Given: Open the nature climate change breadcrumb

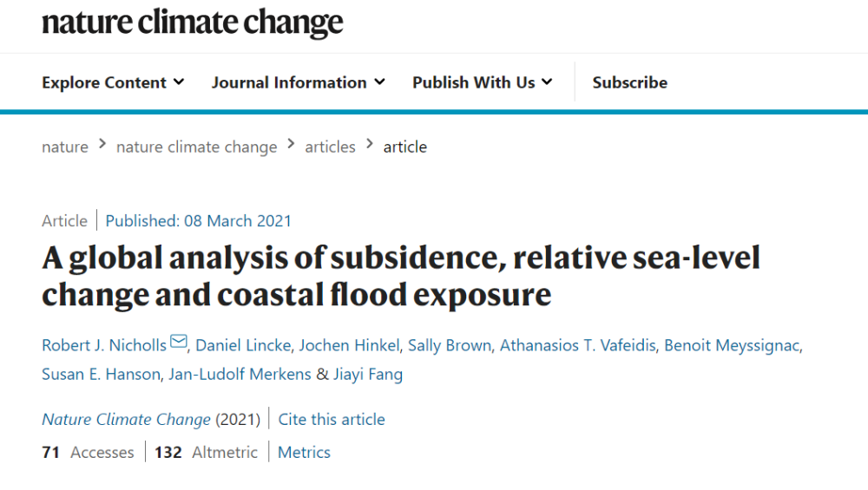Looking at the screenshot, I should [196, 147].
